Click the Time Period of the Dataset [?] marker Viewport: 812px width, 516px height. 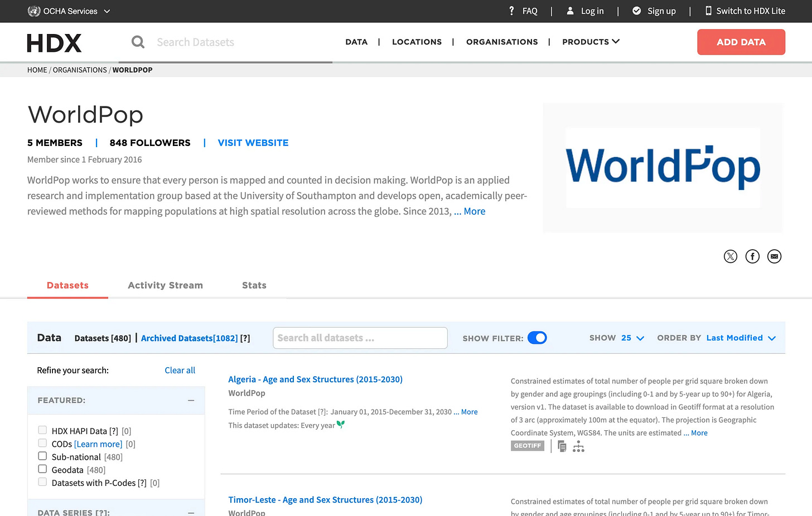click(322, 412)
